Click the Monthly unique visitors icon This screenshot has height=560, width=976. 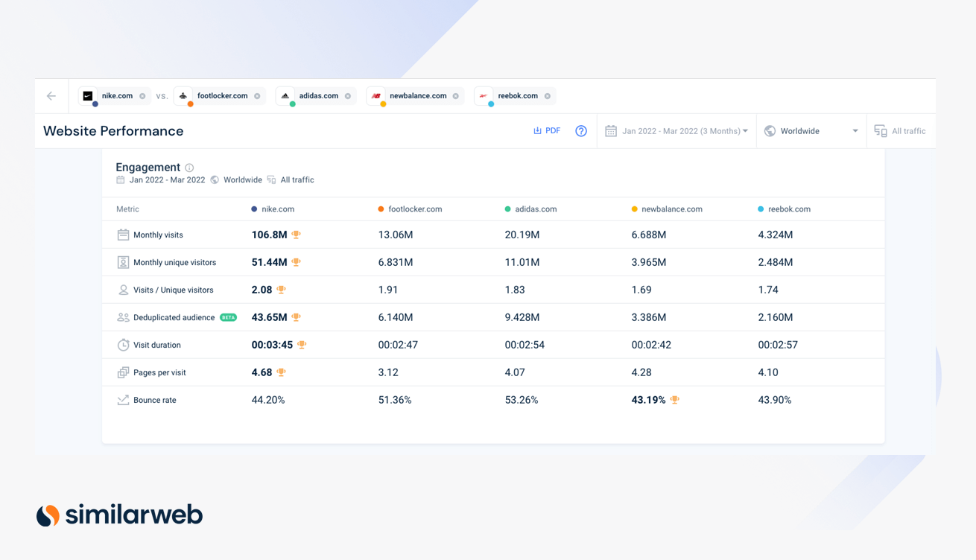[123, 262]
